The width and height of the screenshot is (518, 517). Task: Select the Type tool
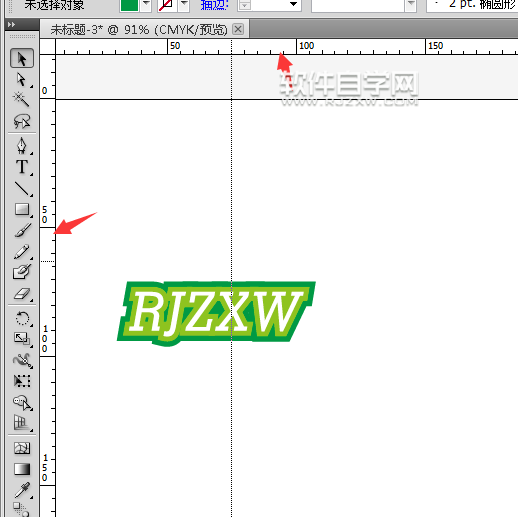coord(22,167)
